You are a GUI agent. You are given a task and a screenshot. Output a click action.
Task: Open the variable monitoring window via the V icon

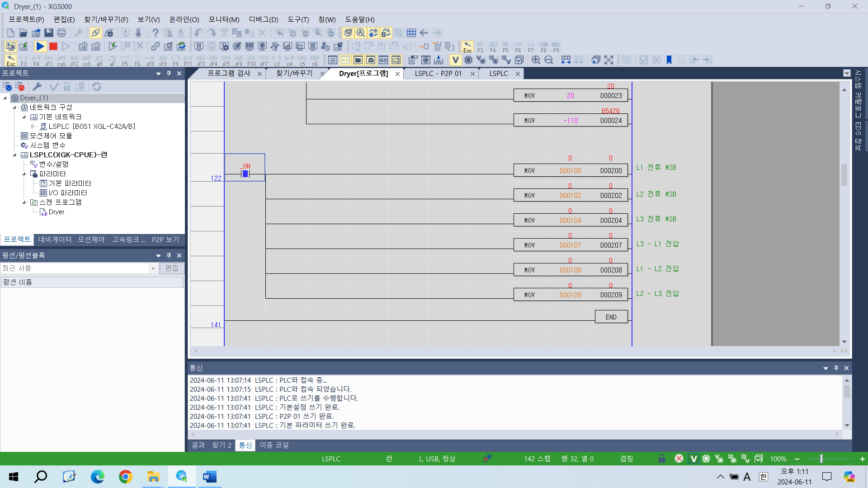(x=456, y=60)
